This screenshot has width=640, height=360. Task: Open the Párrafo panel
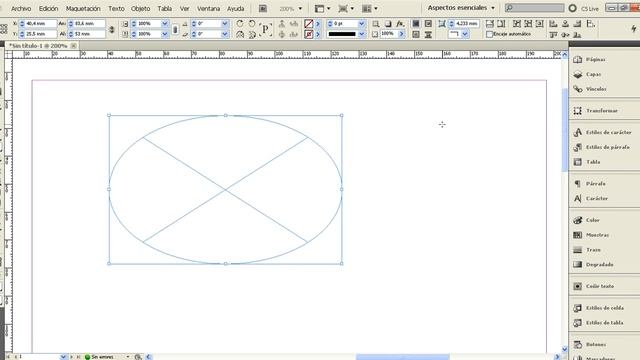589,184
